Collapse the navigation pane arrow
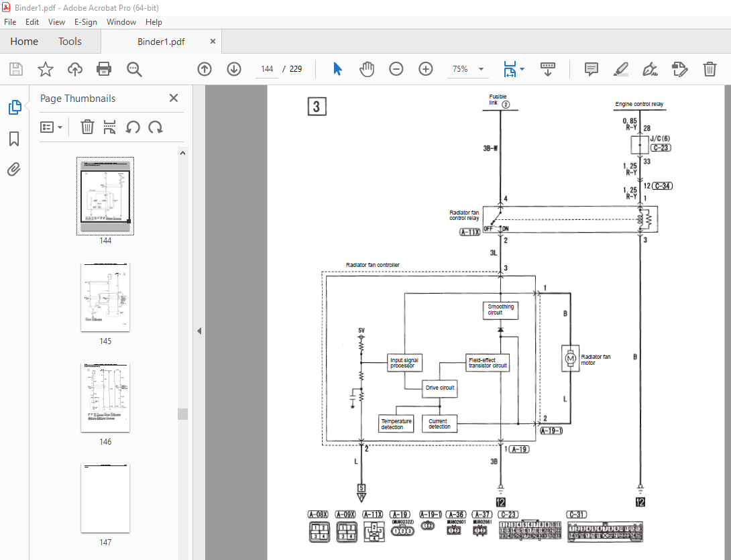The image size is (731, 560). tap(199, 331)
